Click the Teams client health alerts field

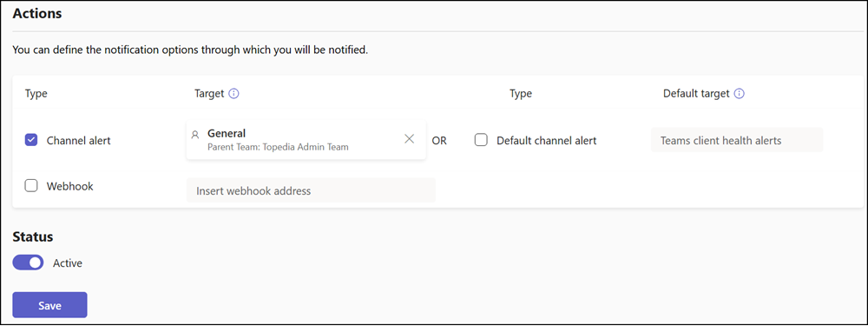coord(737,140)
